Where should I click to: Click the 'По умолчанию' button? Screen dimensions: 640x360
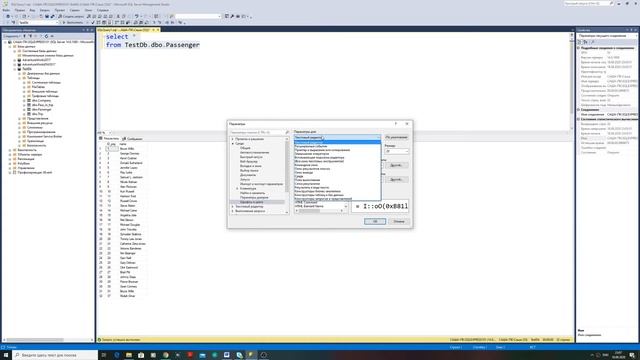click(x=396, y=138)
